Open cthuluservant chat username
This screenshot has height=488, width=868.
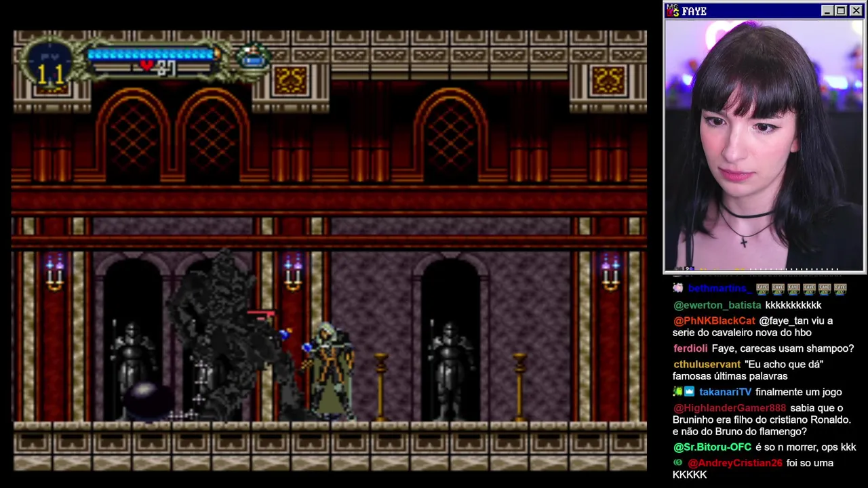click(x=707, y=364)
